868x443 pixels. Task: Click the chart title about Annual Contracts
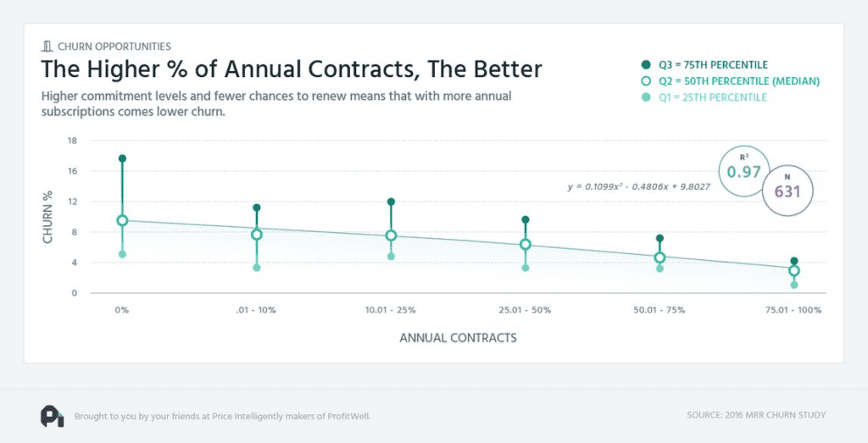pyautogui.click(x=292, y=69)
